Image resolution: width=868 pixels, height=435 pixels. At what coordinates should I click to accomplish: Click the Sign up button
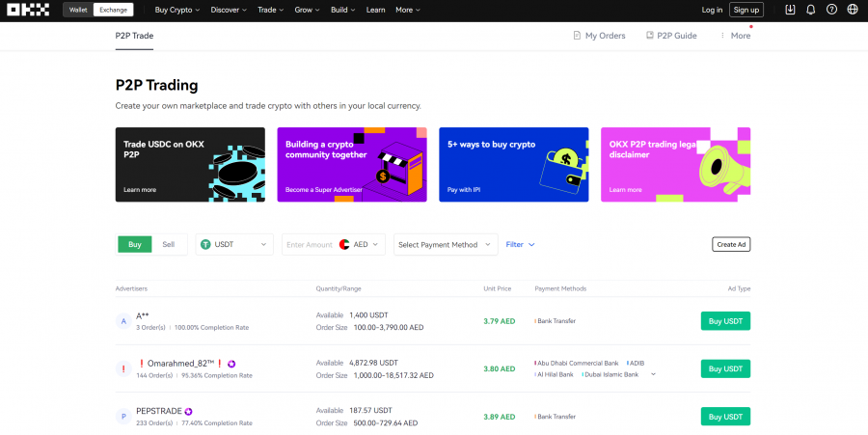coord(746,10)
